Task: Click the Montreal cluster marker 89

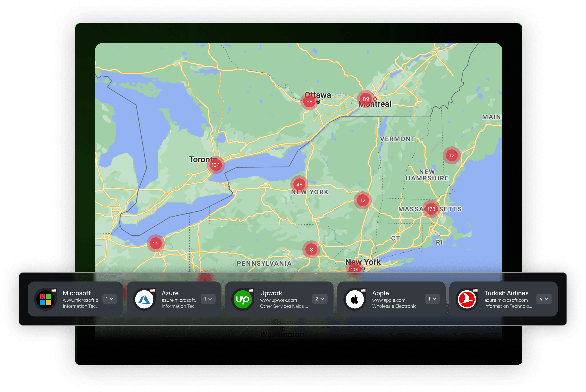Action: [x=366, y=99]
